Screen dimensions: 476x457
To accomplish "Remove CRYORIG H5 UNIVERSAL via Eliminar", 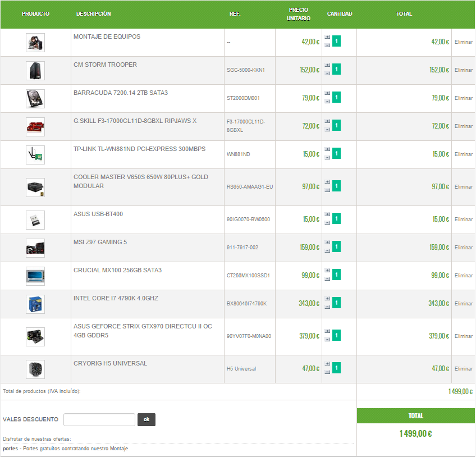I will [x=464, y=369].
